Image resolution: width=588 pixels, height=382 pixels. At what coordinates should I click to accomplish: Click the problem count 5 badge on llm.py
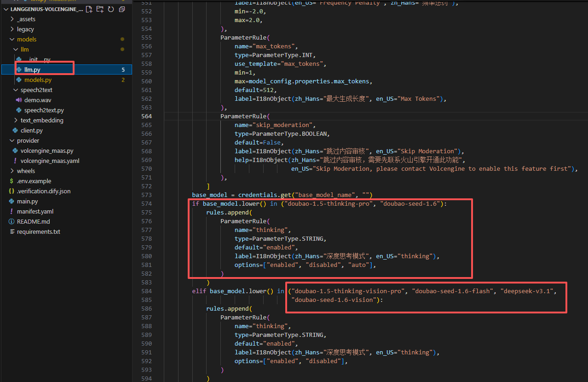(123, 69)
